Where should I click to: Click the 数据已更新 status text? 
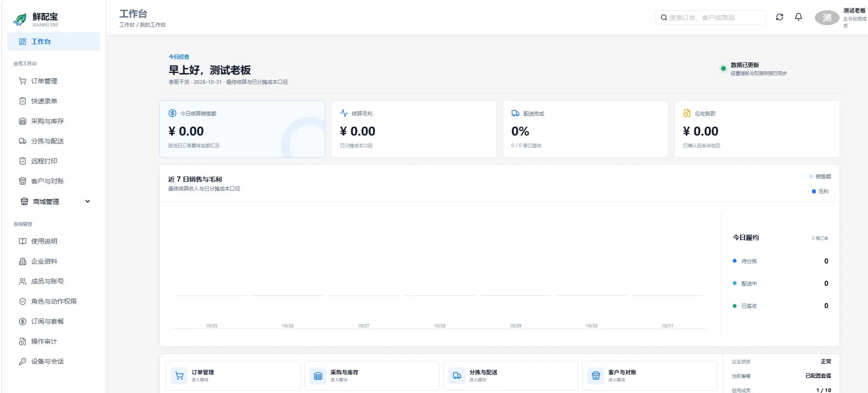point(745,65)
